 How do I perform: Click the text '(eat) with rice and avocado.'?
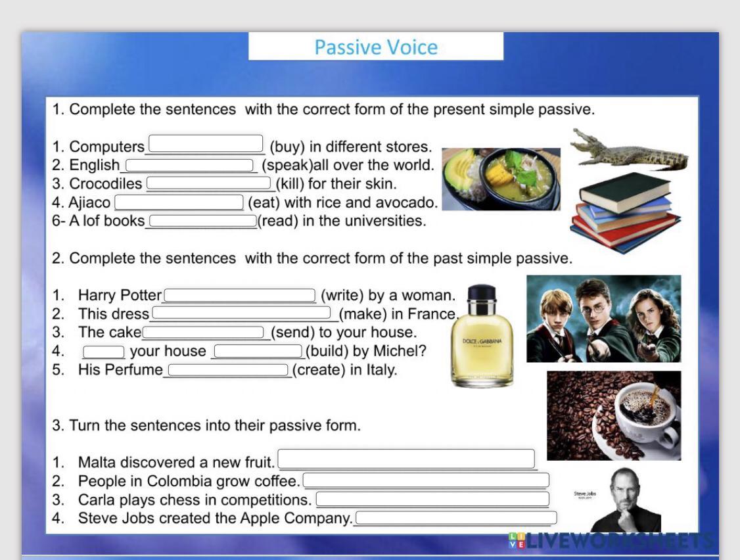coord(343,202)
